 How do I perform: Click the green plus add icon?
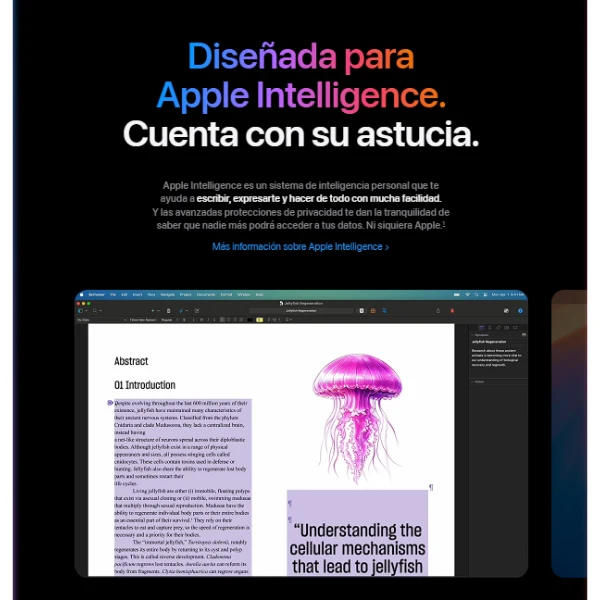153,311
